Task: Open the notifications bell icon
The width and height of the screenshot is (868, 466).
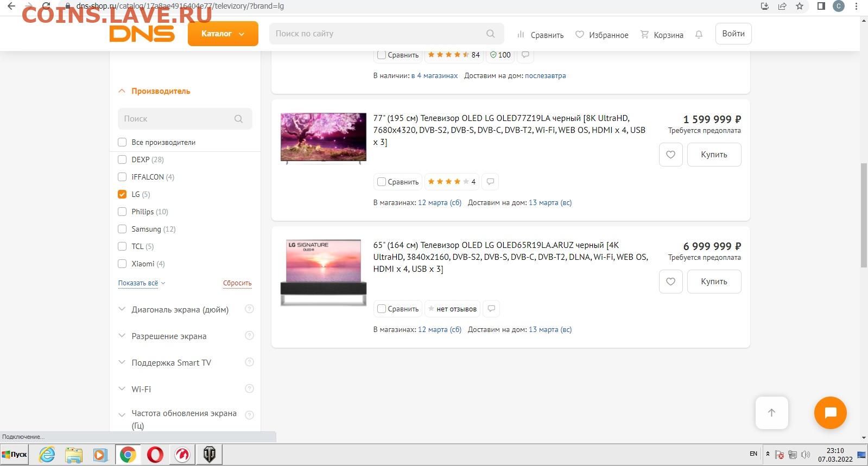Action: pos(699,35)
